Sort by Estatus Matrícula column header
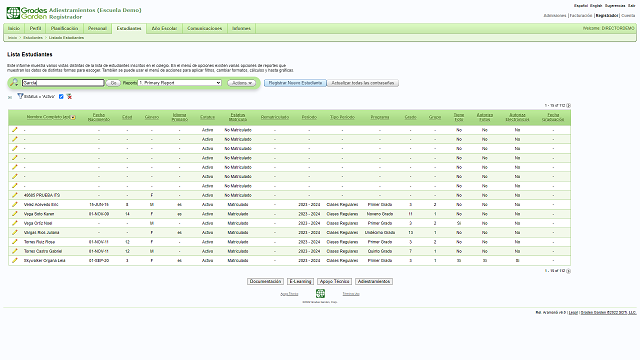Viewport: 640px width, 360px height. (238, 117)
